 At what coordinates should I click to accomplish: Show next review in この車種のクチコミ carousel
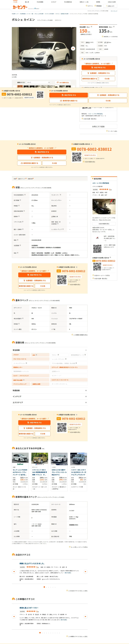coord(85,617)
